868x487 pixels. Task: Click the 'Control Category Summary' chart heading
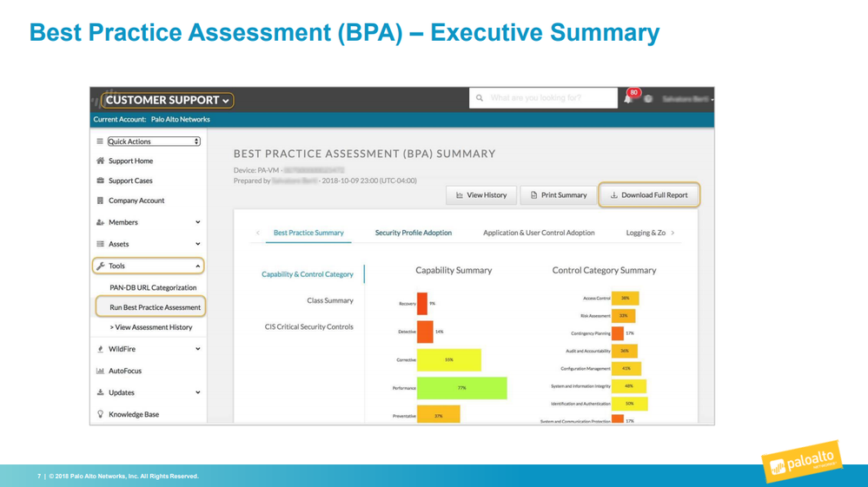point(604,270)
